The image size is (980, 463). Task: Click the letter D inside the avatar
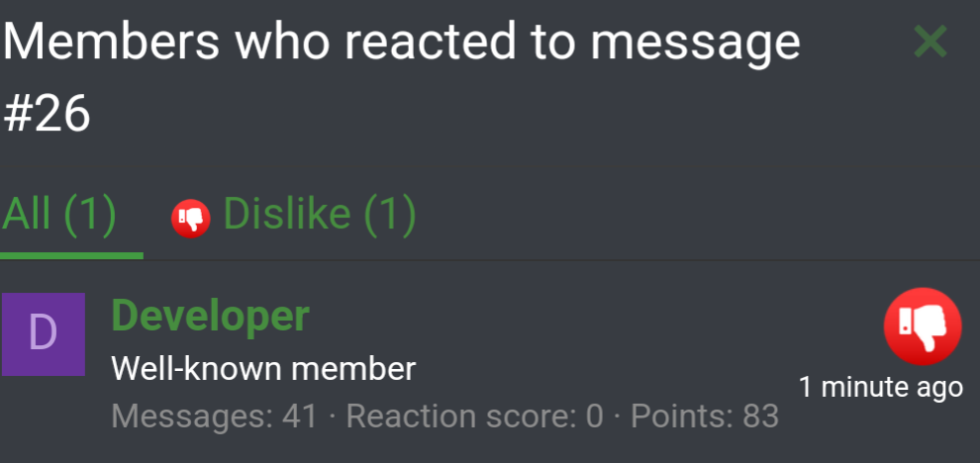click(44, 334)
